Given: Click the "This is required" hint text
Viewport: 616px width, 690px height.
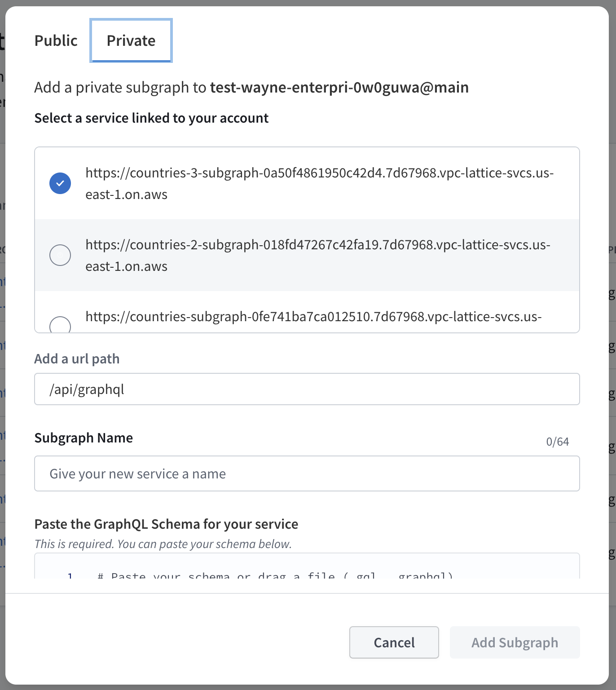Looking at the screenshot, I should (x=163, y=544).
